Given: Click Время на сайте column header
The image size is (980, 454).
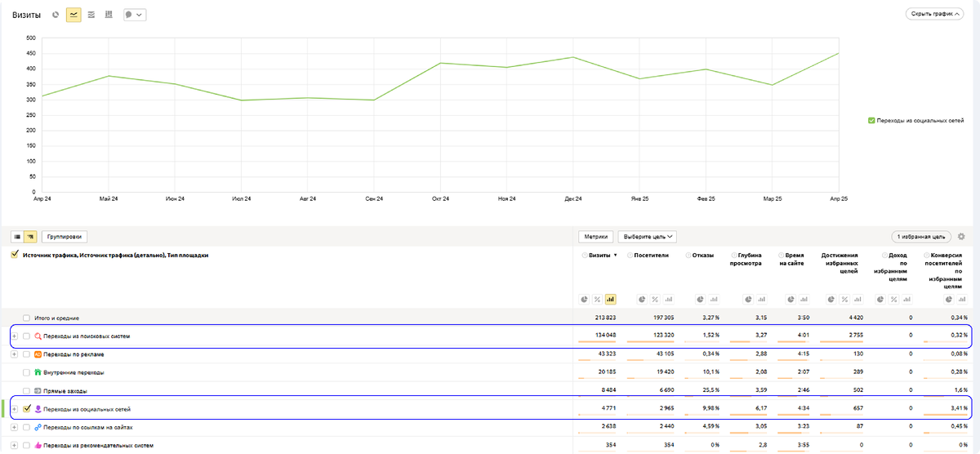Looking at the screenshot, I should (792, 260).
